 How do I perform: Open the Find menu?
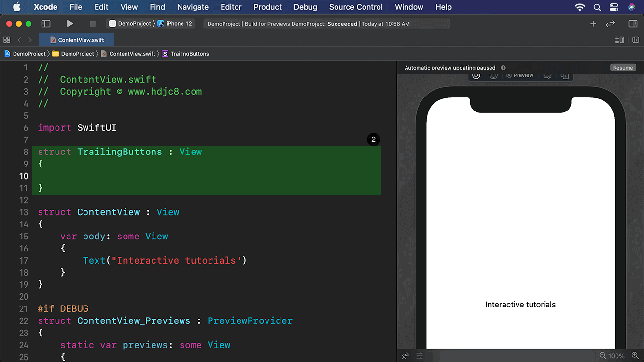[157, 7]
